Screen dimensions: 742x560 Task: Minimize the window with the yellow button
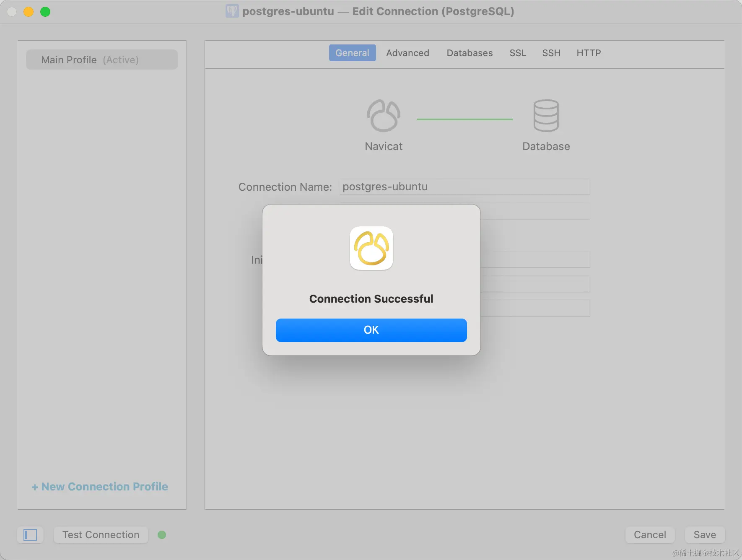(x=29, y=12)
